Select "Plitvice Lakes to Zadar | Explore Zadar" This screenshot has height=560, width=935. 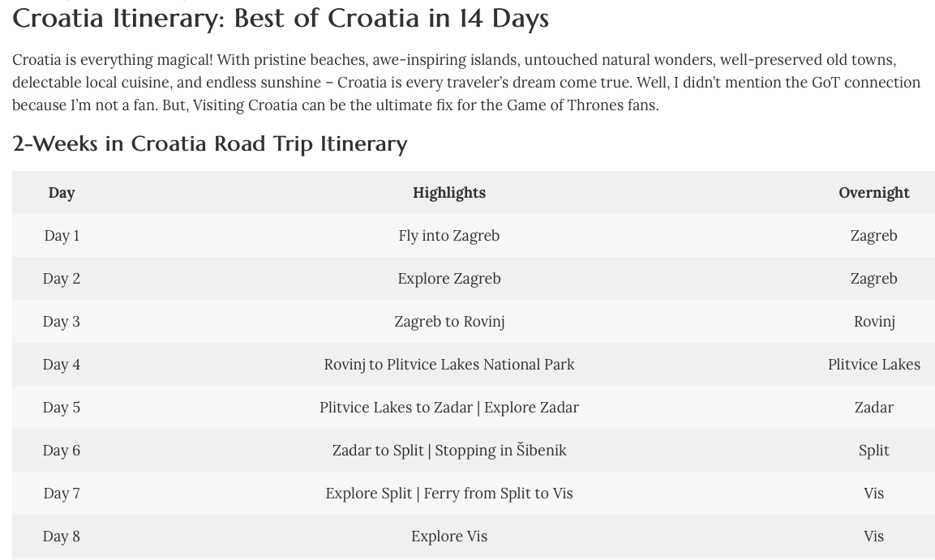tap(449, 408)
